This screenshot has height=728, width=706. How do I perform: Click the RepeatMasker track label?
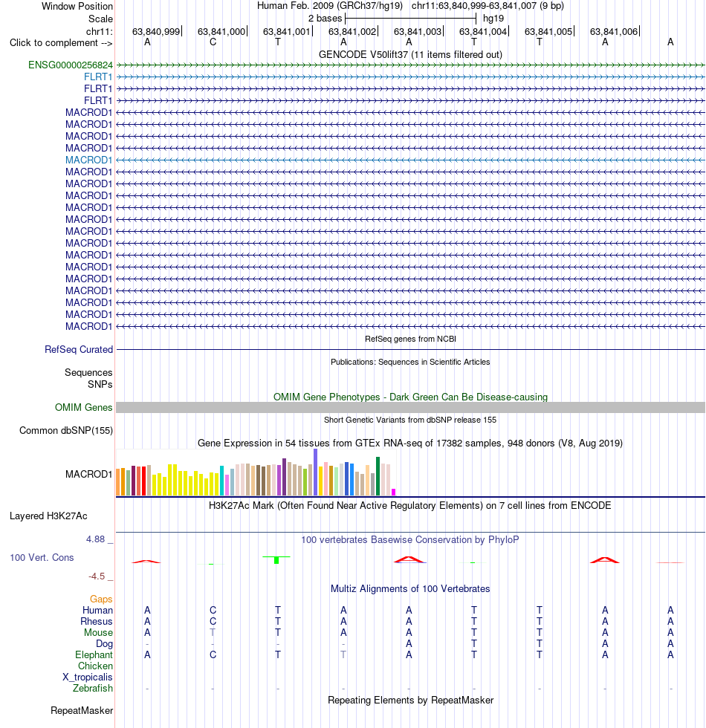point(82,711)
